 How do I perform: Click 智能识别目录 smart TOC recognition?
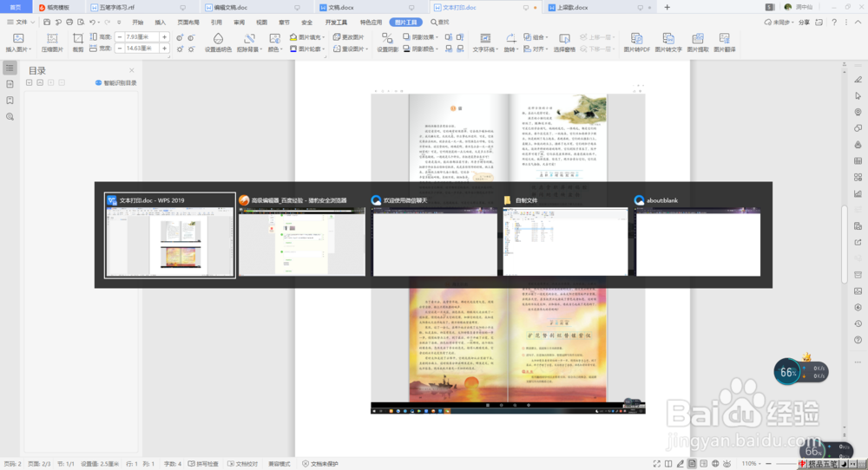point(115,83)
